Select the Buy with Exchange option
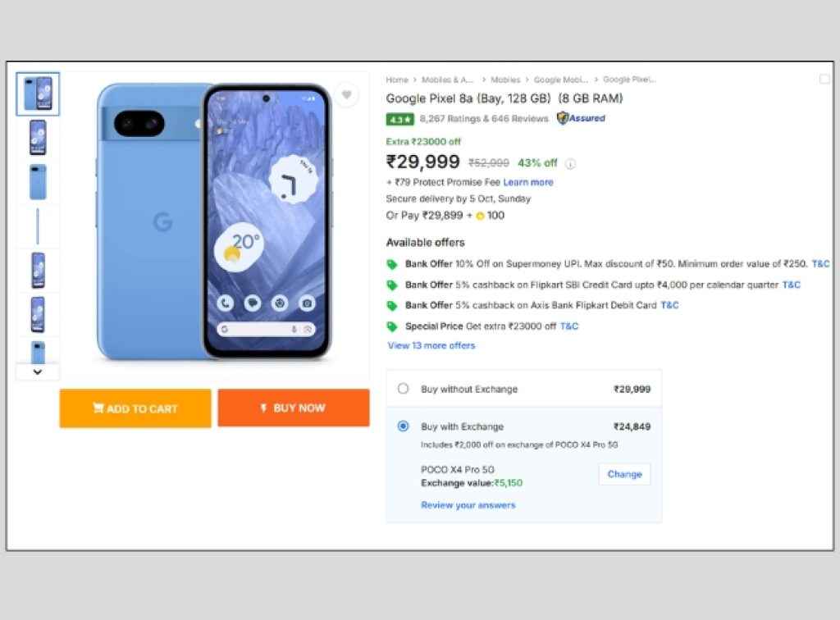 403,426
